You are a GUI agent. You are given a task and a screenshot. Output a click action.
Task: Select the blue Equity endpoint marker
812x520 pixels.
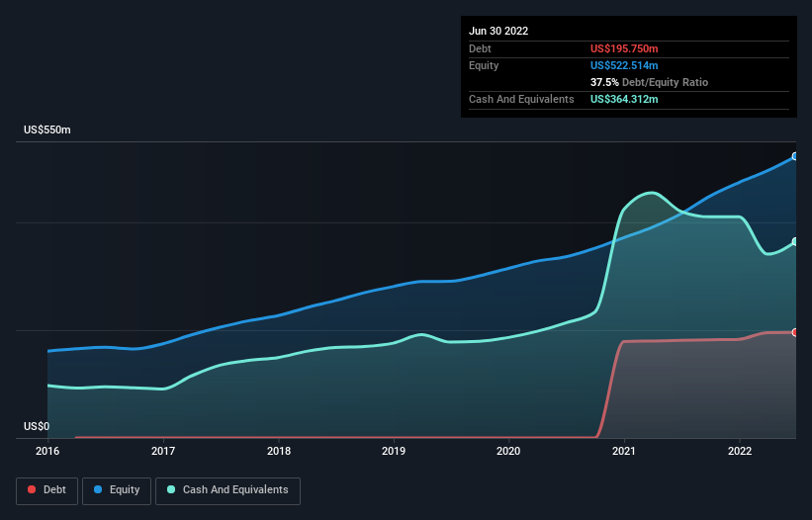tap(795, 156)
